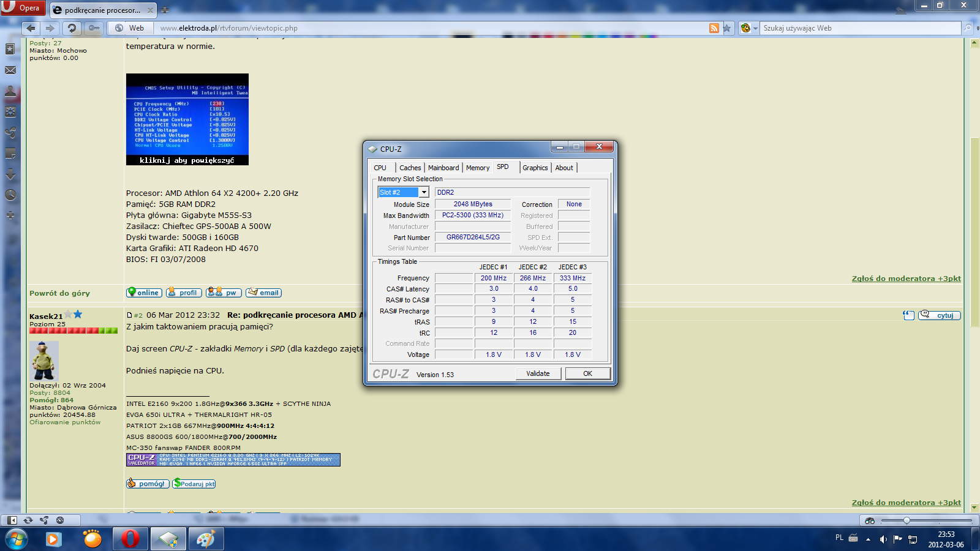Open Kasek21 user profile link

(46, 317)
